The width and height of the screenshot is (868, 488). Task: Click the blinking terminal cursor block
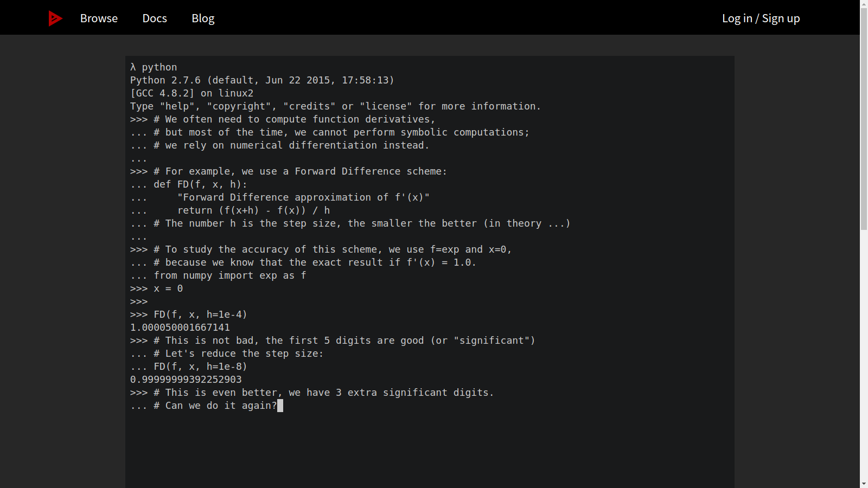(280, 406)
